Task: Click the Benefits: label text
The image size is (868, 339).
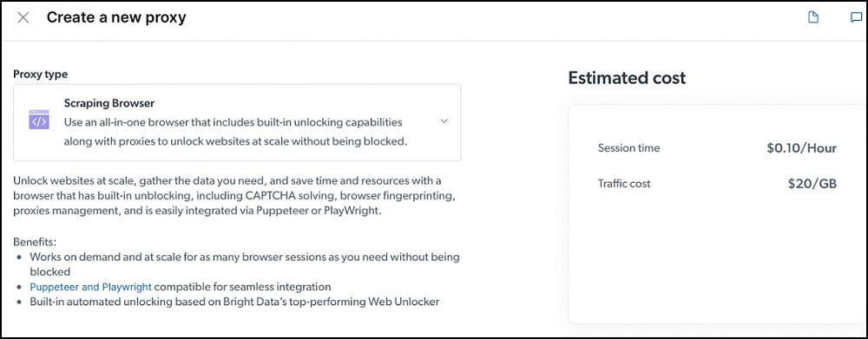Action: 36,242
